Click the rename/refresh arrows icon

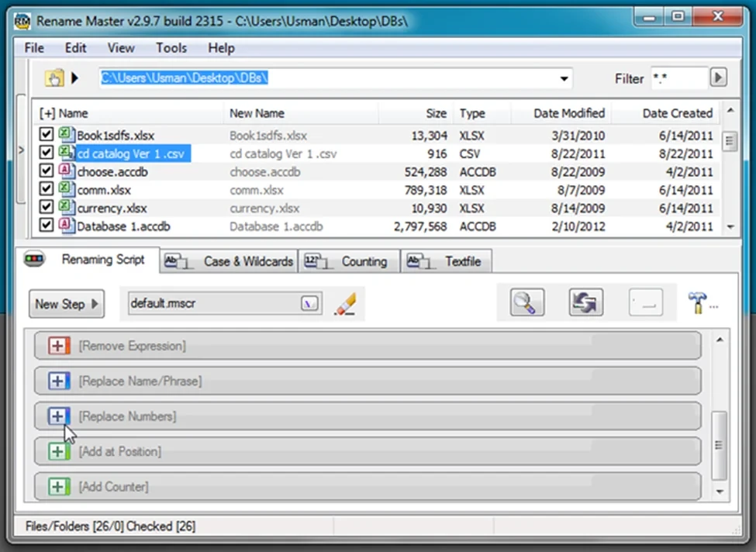[586, 303]
